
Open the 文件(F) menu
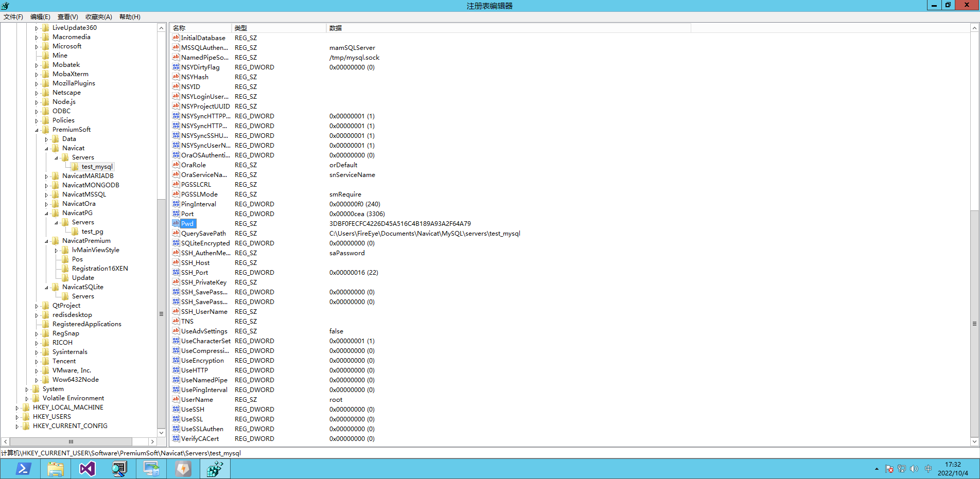pyautogui.click(x=13, y=17)
